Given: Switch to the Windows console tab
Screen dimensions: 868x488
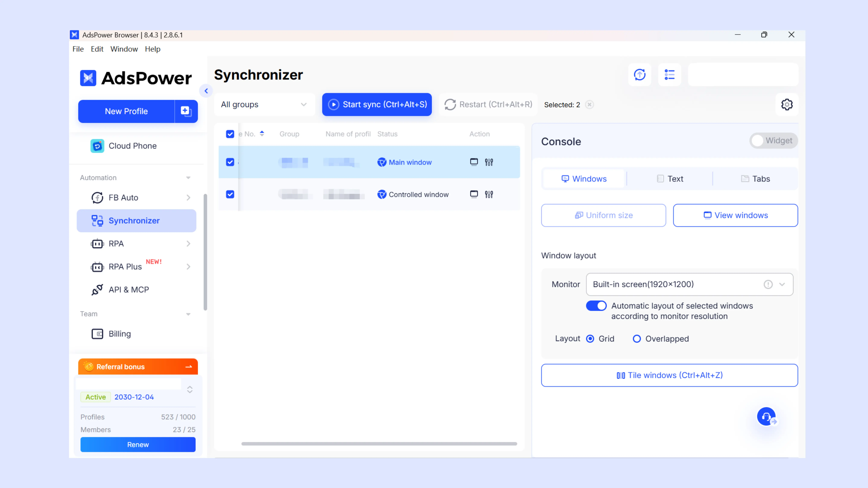Looking at the screenshot, I should pyautogui.click(x=584, y=179).
